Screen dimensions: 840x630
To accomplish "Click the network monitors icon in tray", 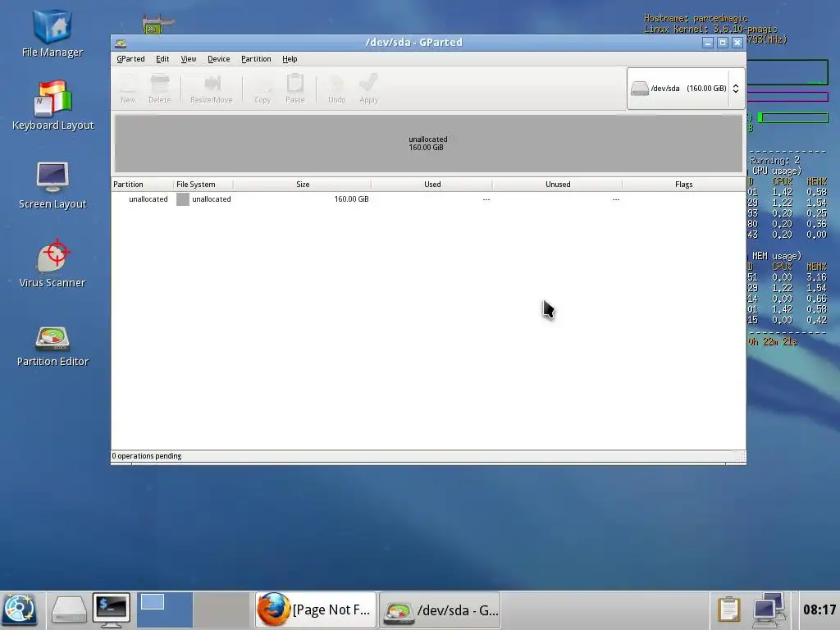I will 768,609.
